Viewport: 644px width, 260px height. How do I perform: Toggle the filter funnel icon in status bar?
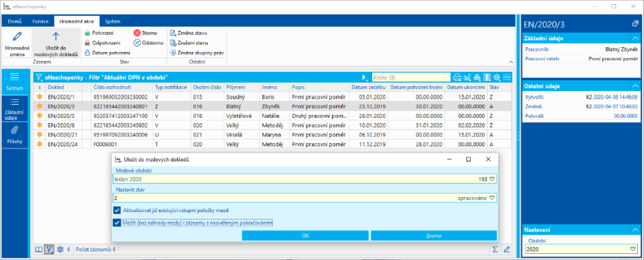pyautogui.click(x=49, y=249)
